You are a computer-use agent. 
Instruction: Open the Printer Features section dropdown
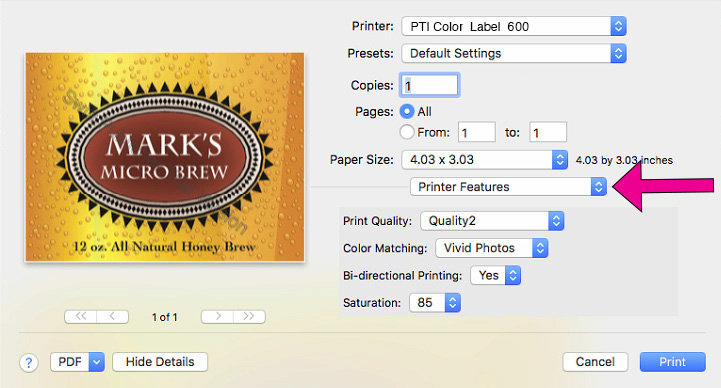508,187
